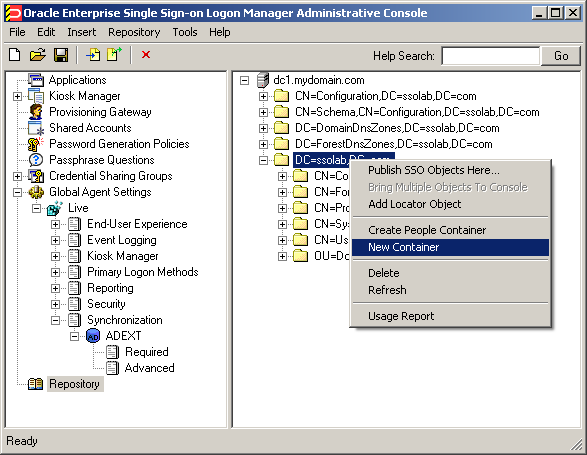Select the Reporting tree item

110,288
